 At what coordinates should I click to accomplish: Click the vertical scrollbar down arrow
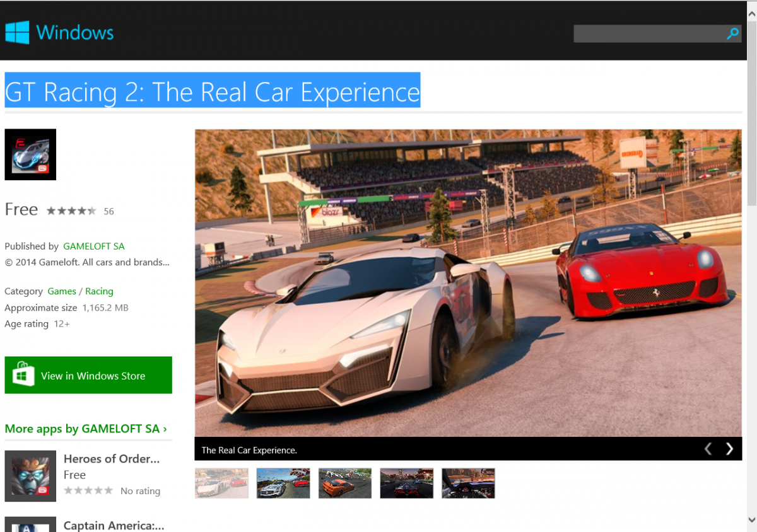(x=751, y=519)
